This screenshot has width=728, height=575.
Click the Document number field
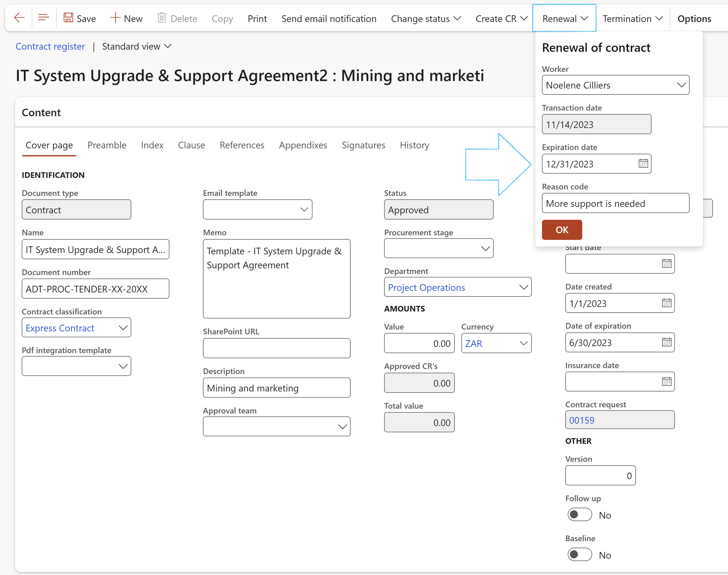coord(95,288)
